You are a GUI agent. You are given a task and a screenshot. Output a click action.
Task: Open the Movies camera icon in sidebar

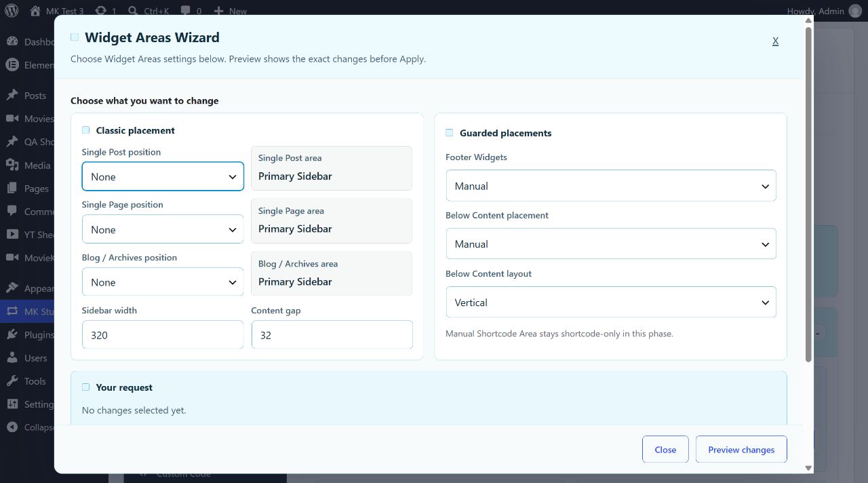coord(12,118)
